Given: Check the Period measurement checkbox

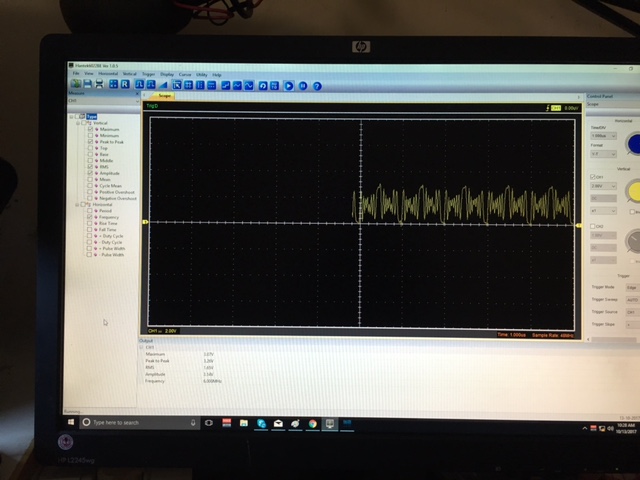Looking at the screenshot, I should pyautogui.click(x=90, y=211).
